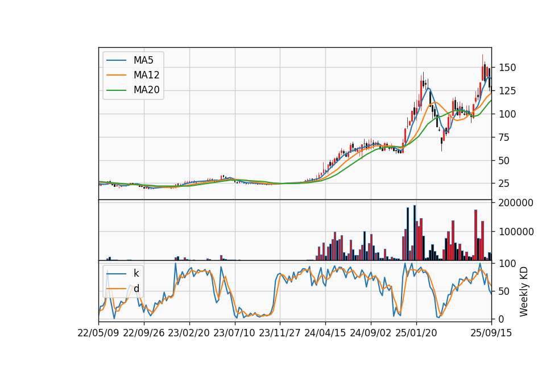
Task: Click the 22/09/26 date tick label
Action: [x=144, y=333]
